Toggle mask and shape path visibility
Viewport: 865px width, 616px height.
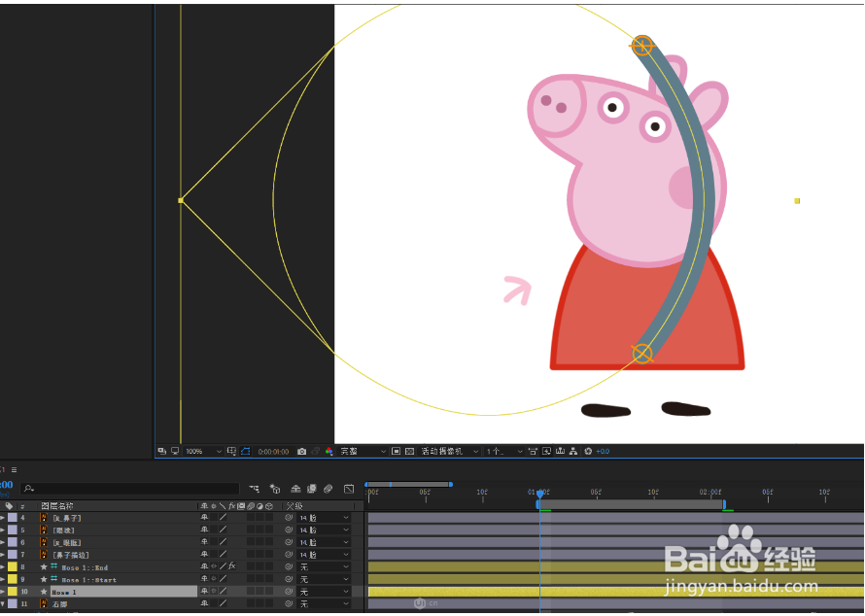pyautogui.click(x=246, y=451)
